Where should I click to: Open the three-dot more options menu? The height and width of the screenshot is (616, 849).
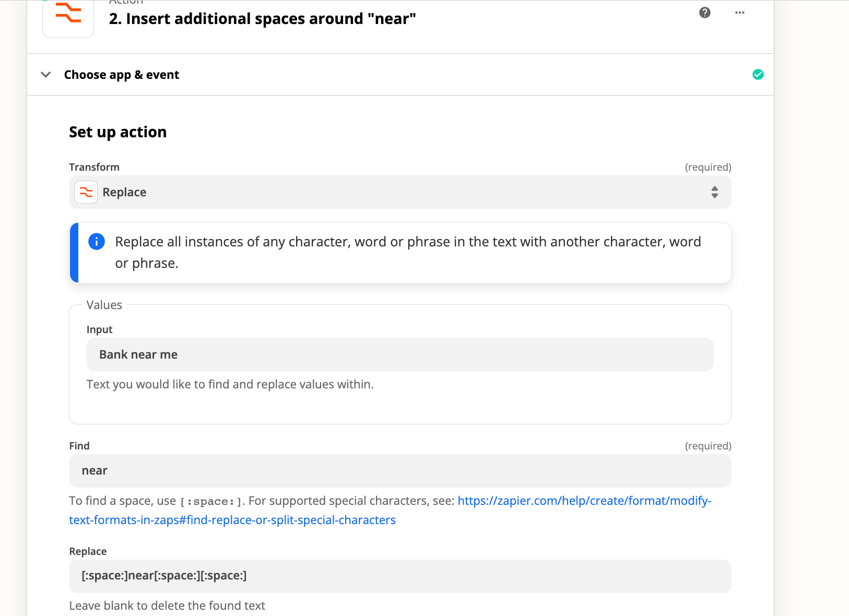tap(740, 13)
